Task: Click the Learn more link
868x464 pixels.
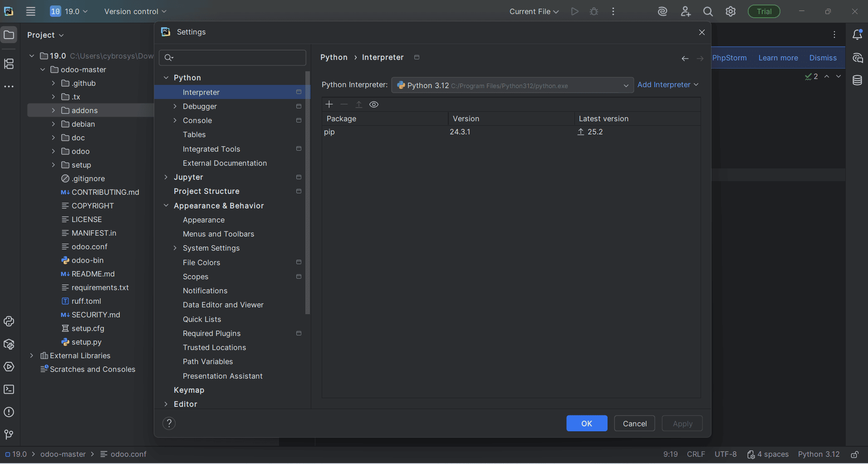Action: (778, 58)
